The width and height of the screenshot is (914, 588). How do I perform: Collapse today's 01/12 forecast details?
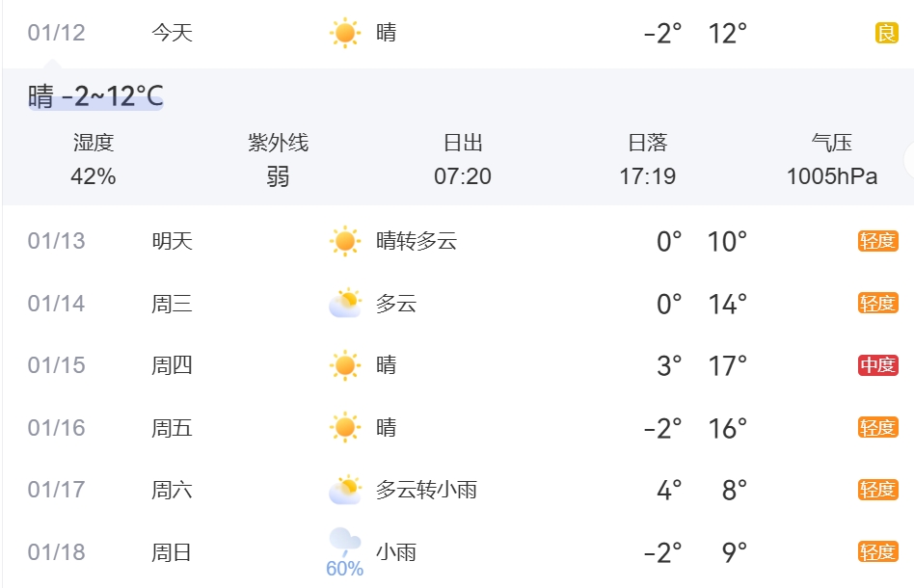[56, 33]
